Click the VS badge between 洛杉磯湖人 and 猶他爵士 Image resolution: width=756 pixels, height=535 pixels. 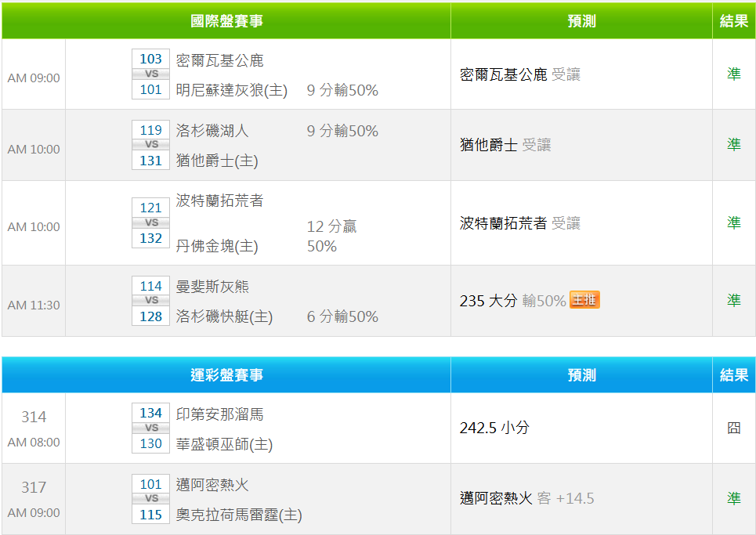[151, 145]
